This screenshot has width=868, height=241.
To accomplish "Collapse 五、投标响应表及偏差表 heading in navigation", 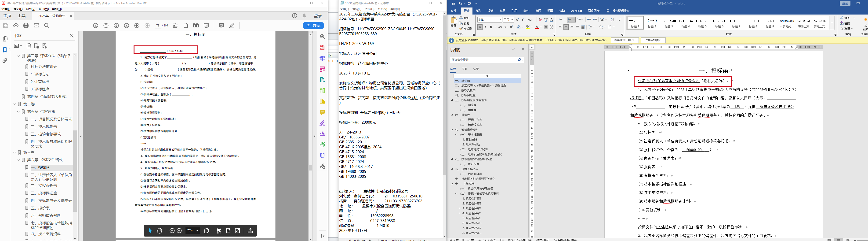I will (x=452, y=100).
